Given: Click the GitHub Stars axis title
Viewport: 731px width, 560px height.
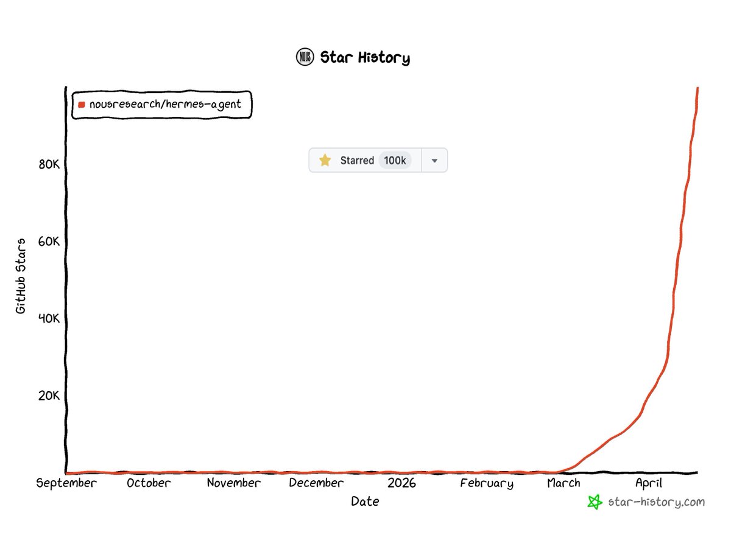Looking at the screenshot, I should coord(21,276).
